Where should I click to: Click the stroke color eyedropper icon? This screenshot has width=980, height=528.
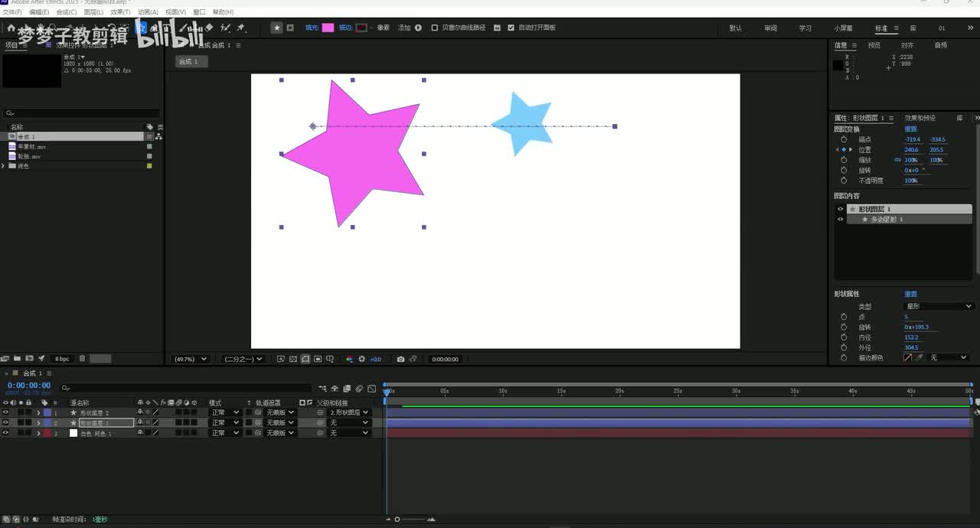pos(920,357)
